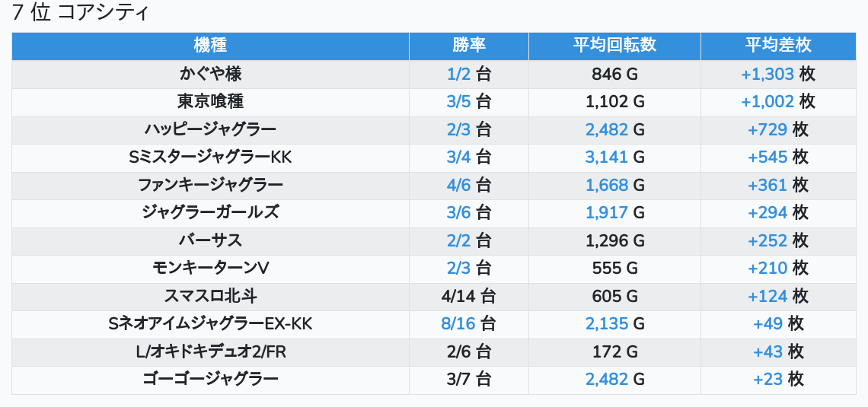Click the 機種 column header
Image resolution: width=868 pixels, height=407 pixels.
click(210, 46)
